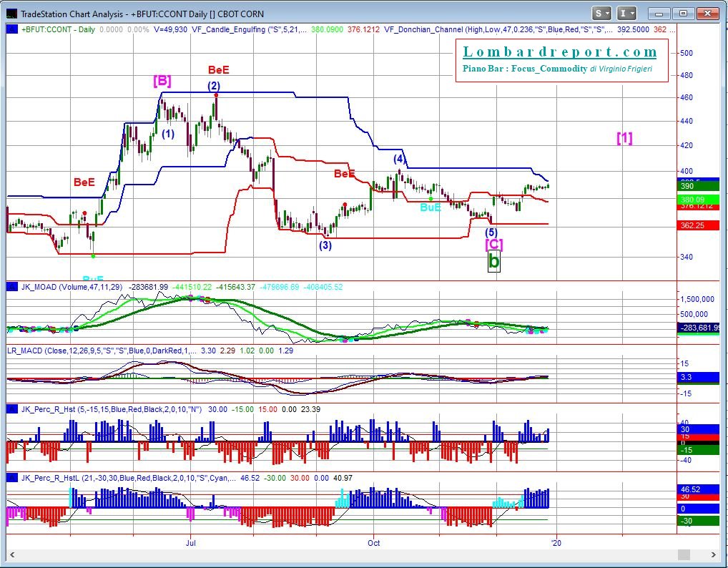Click the blue subgraph icon beside JK_Perc_R_Hst (5,-15,15
Screen dimensions: 728x568
point(12,409)
